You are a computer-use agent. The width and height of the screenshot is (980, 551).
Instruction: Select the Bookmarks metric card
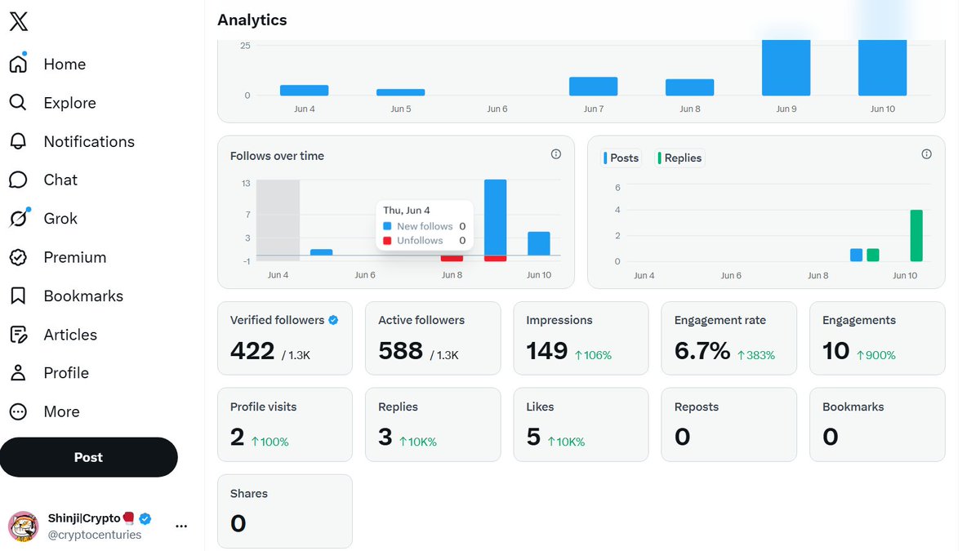tap(877, 424)
